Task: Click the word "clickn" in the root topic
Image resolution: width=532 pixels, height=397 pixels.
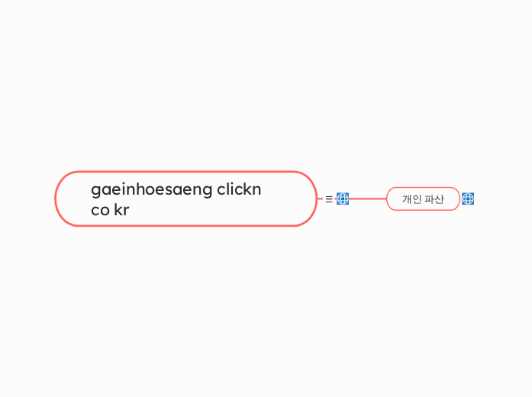Action: (239, 189)
